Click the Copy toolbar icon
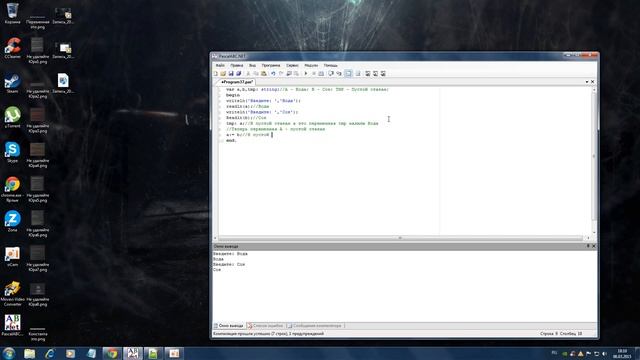Screen dimensions: 640x360 point(256,73)
